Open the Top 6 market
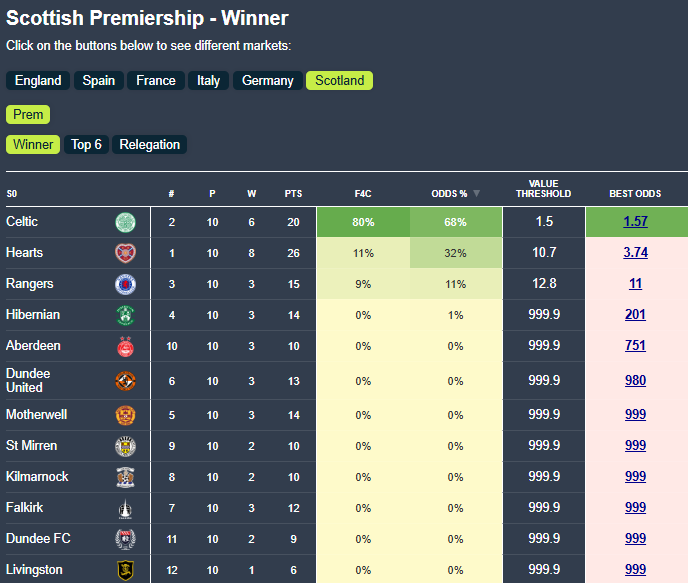The image size is (688, 583). [86, 145]
